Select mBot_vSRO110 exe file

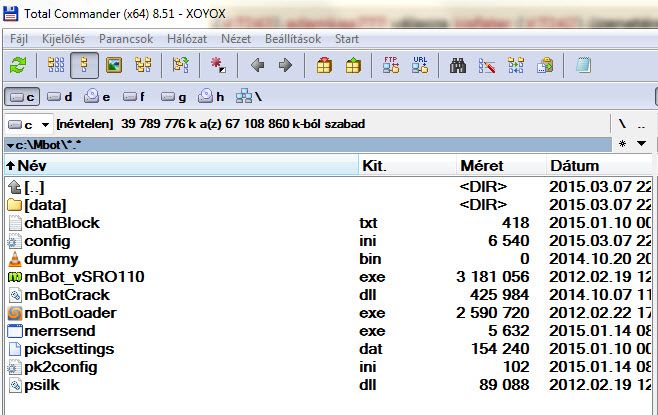point(329,277)
